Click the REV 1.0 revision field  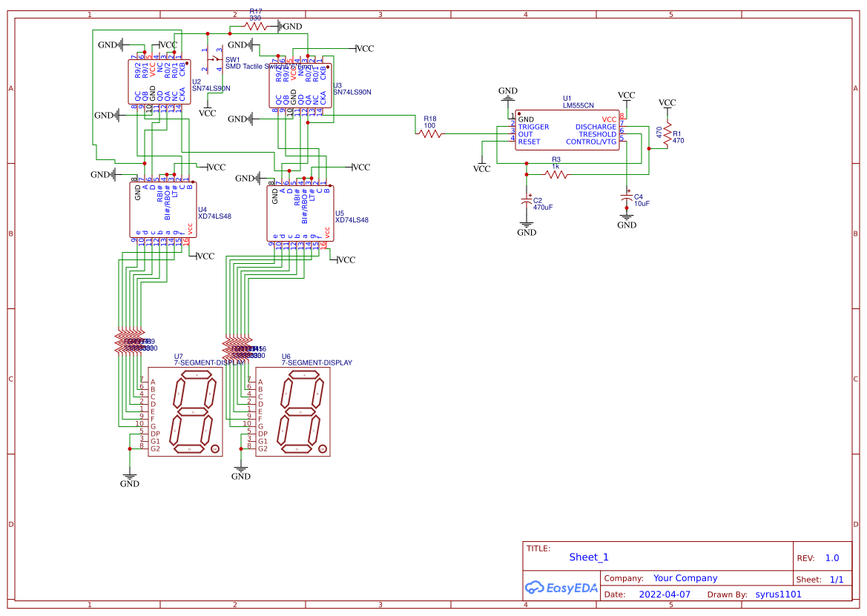point(832,557)
